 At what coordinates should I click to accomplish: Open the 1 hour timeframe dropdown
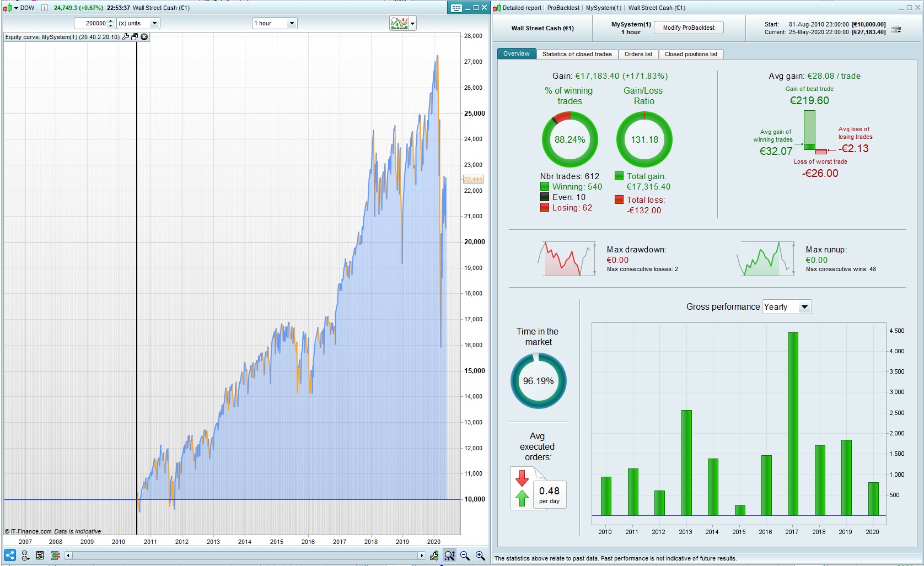275,23
